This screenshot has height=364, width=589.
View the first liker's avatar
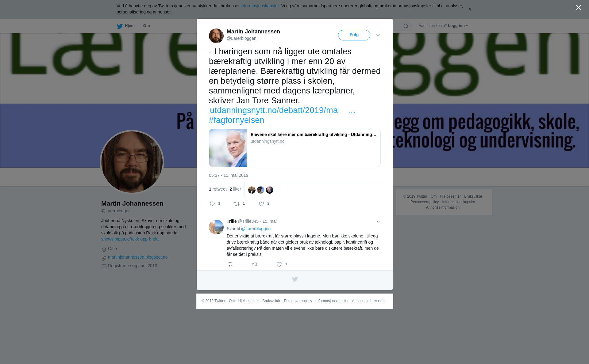(252, 190)
